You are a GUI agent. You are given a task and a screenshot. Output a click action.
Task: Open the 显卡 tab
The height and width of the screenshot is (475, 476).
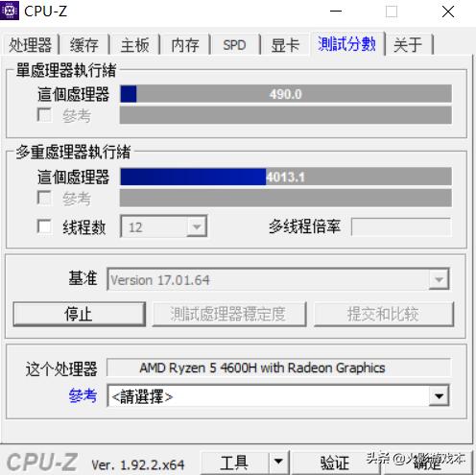coord(285,45)
